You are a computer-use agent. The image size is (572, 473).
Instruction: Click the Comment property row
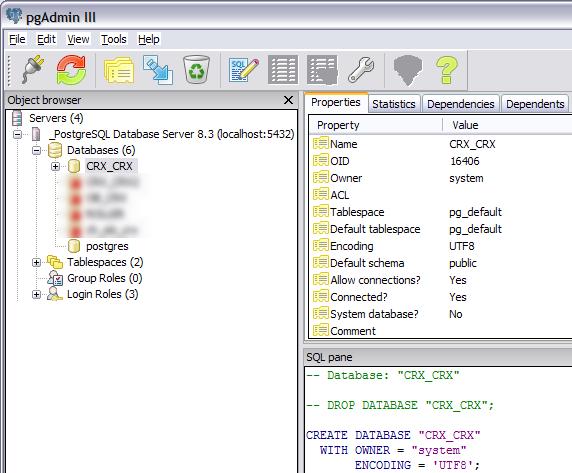pos(441,331)
